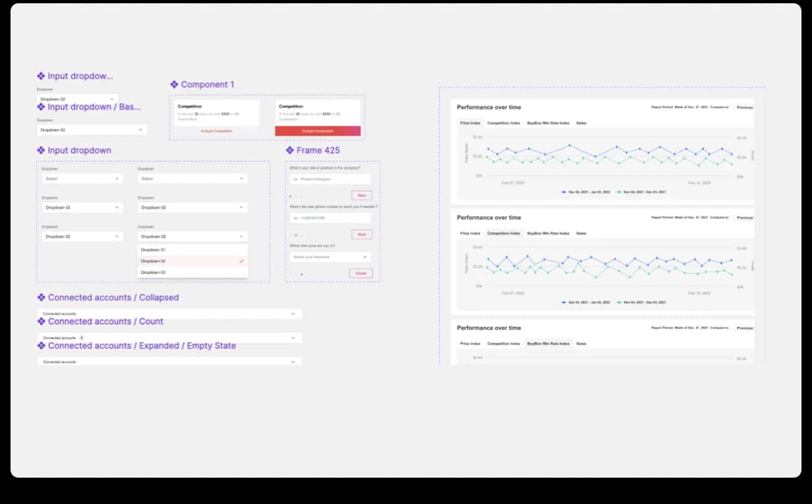Expand the Connected accounts / Collapsed row chevron
The height and width of the screenshot is (504, 812).
coord(293,314)
